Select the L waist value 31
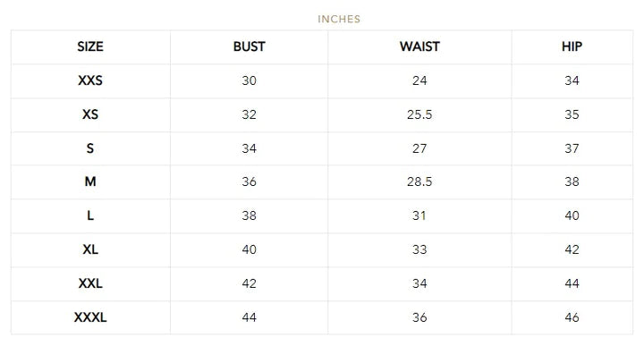The image size is (644, 346). (x=419, y=215)
